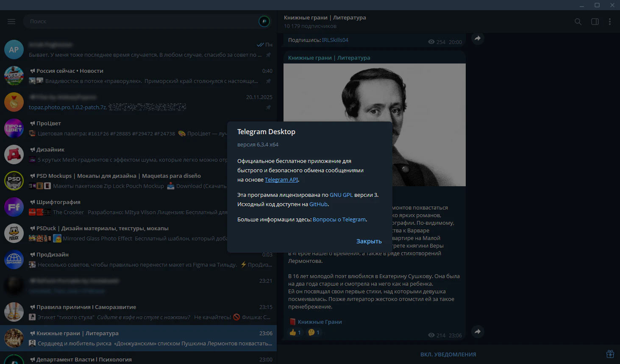Click the search icon in chat header
Viewport: 620px width, 364px height.
click(578, 22)
